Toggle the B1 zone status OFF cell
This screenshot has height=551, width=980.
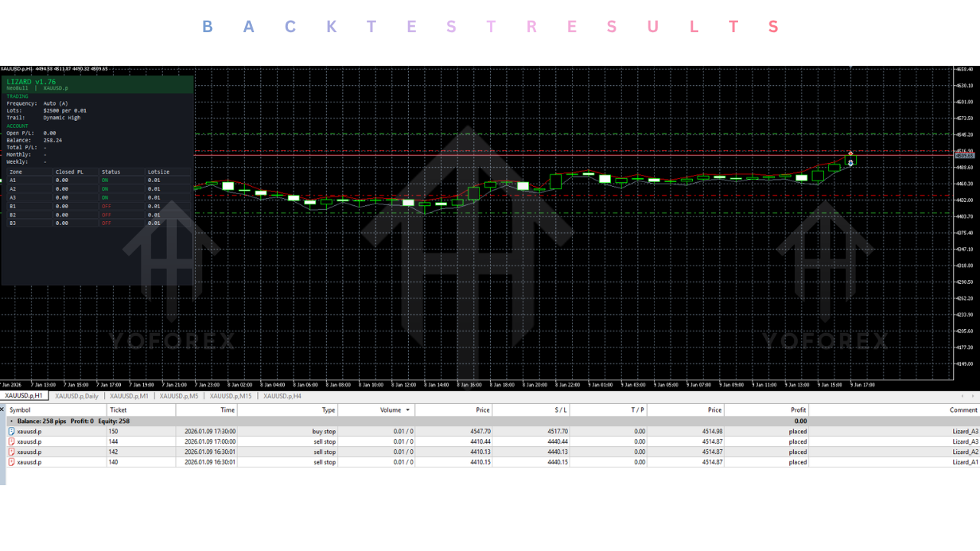[x=106, y=206]
